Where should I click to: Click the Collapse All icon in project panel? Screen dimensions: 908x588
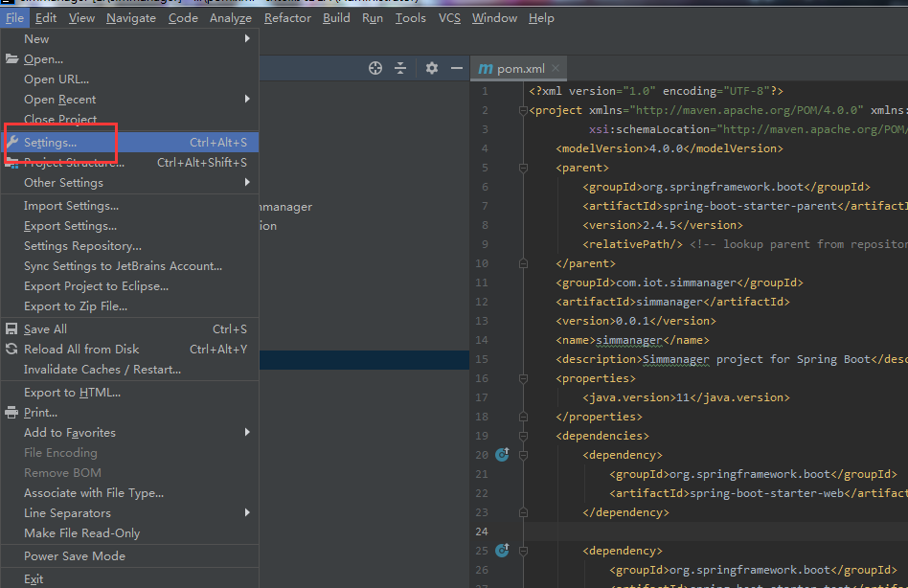tap(401, 68)
